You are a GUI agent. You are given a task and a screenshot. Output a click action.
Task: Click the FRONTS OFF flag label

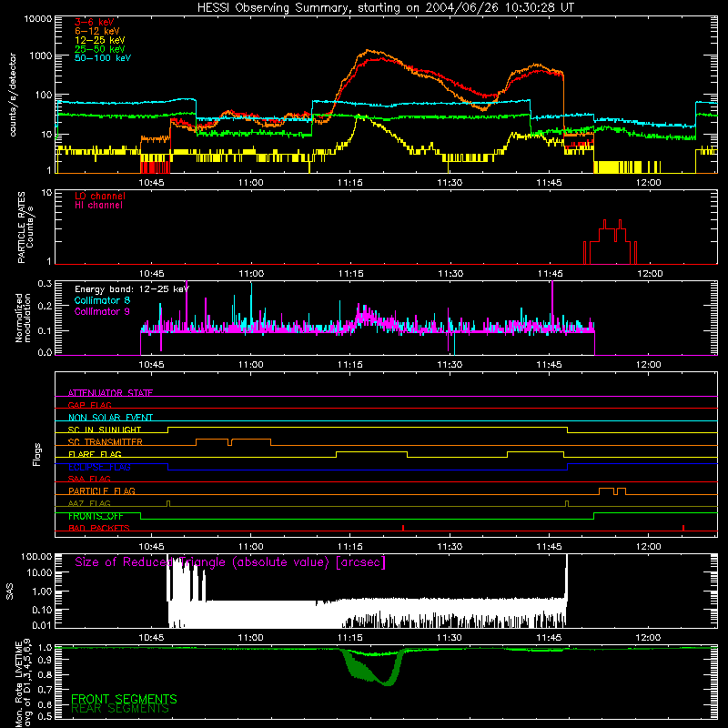pyautogui.click(x=96, y=516)
